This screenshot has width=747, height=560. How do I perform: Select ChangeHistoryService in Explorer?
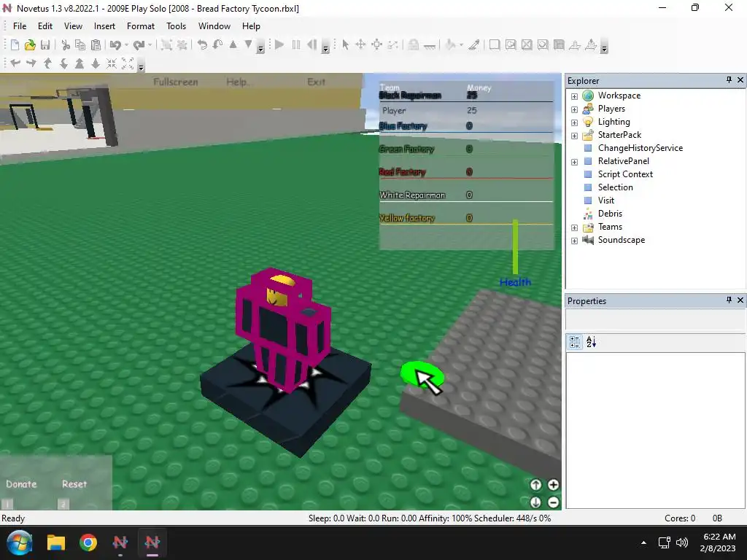tap(640, 148)
